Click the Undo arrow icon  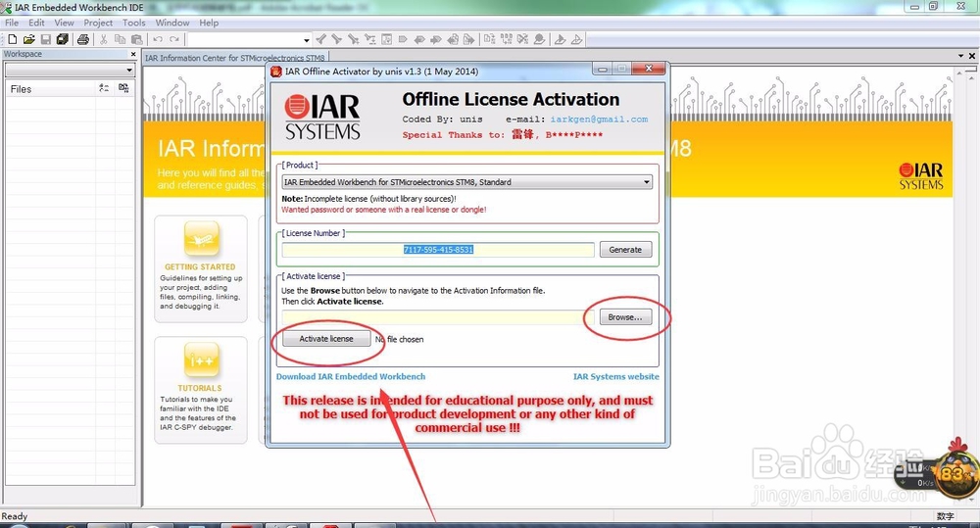click(x=158, y=39)
